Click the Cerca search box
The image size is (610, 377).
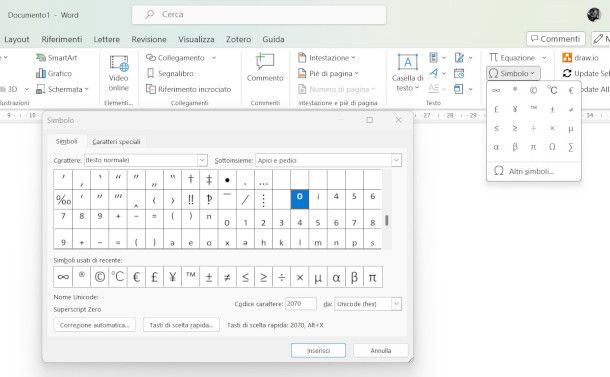pyautogui.click(x=259, y=15)
